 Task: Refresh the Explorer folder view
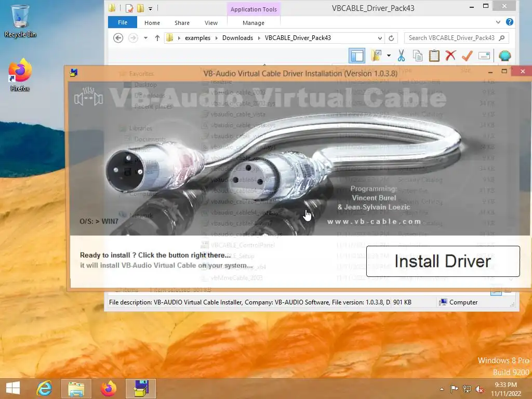point(391,38)
